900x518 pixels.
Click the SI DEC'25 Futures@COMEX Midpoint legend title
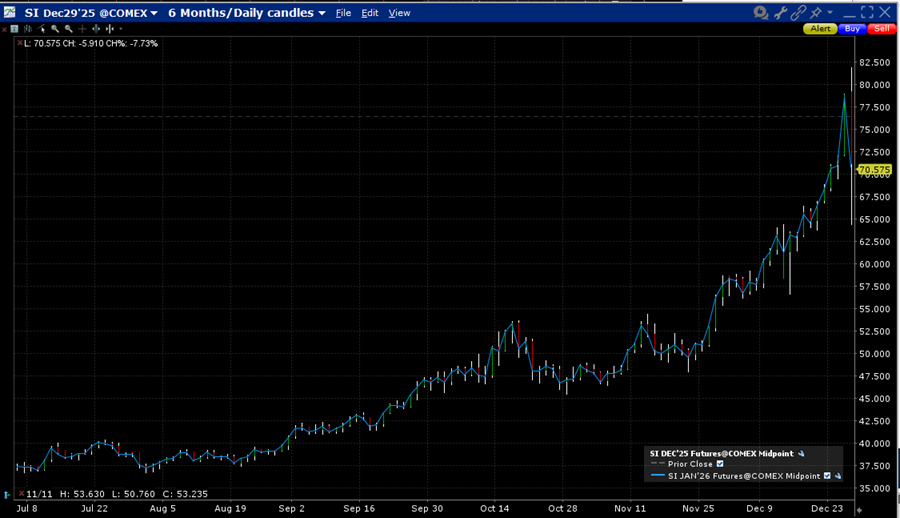721,454
